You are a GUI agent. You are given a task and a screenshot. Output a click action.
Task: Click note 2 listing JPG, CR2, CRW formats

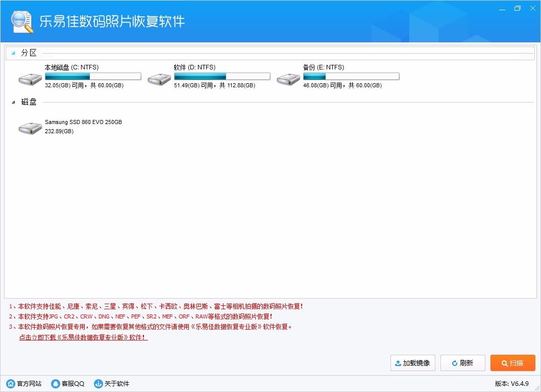tap(140, 316)
